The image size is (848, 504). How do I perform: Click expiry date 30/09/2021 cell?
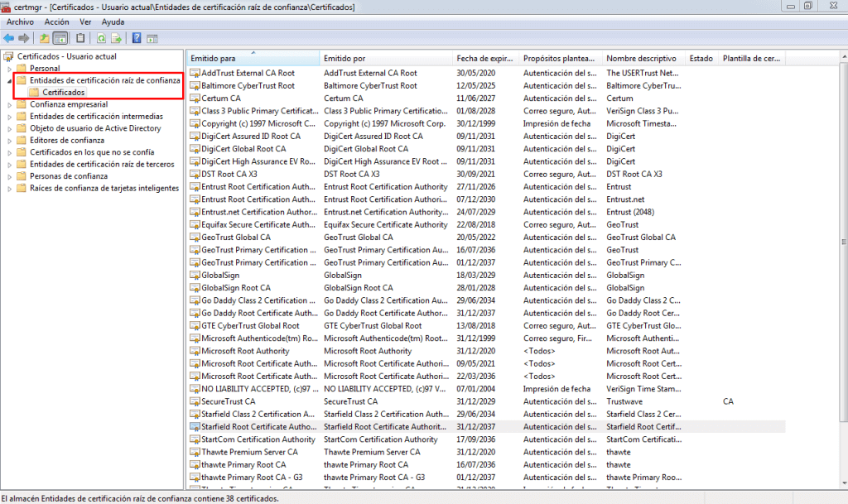point(475,174)
